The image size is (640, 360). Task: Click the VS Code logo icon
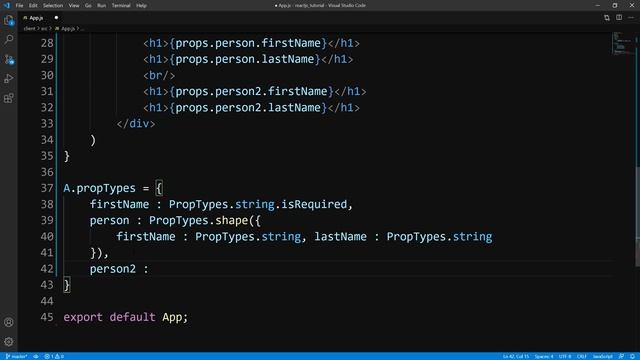click(x=7, y=5)
